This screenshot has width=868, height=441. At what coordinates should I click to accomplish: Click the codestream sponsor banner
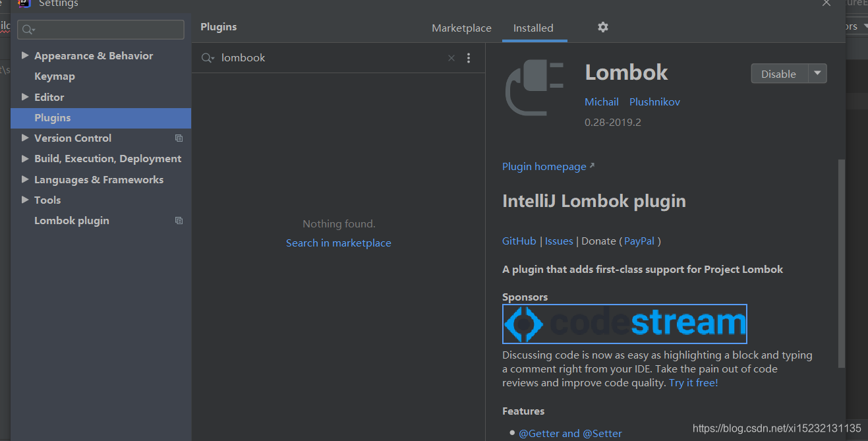point(625,324)
